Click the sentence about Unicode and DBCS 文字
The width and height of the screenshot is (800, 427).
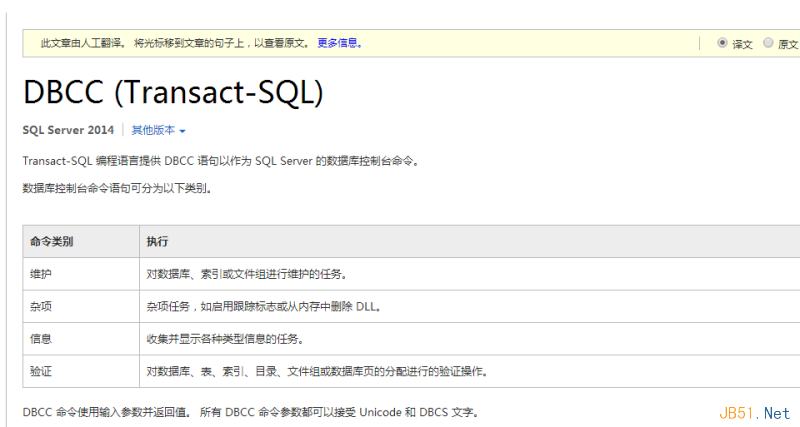click(x=250, y=412)
